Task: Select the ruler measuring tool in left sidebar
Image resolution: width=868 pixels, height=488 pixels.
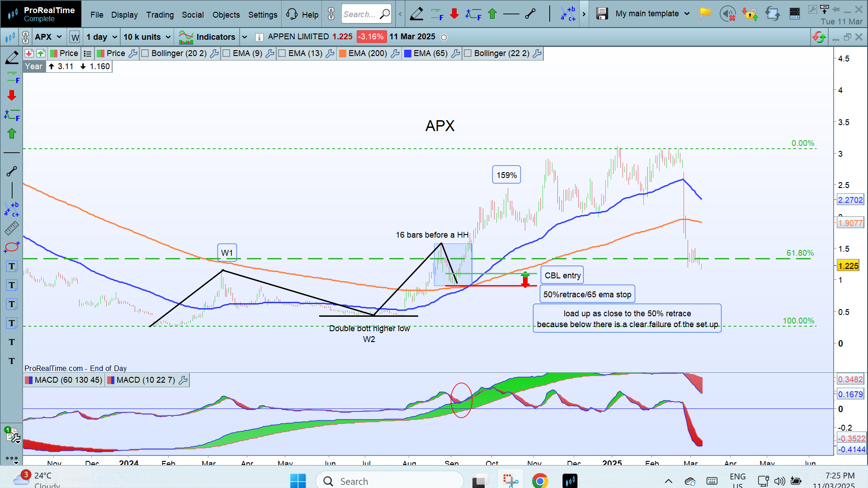Action: coord(12,228)
